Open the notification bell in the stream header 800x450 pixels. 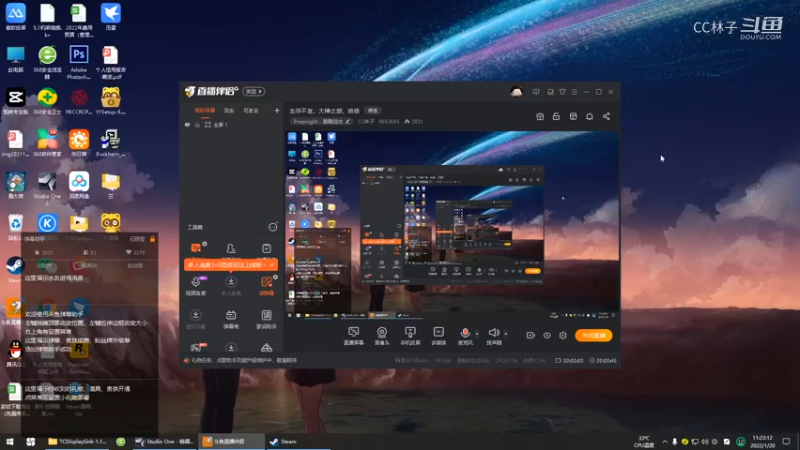589,116
